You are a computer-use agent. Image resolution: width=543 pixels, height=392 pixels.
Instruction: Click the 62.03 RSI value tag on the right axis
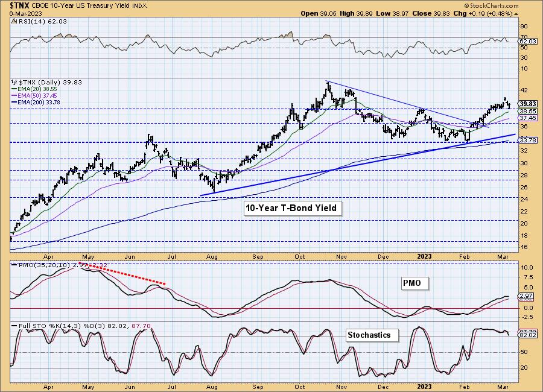click(528, 41)
